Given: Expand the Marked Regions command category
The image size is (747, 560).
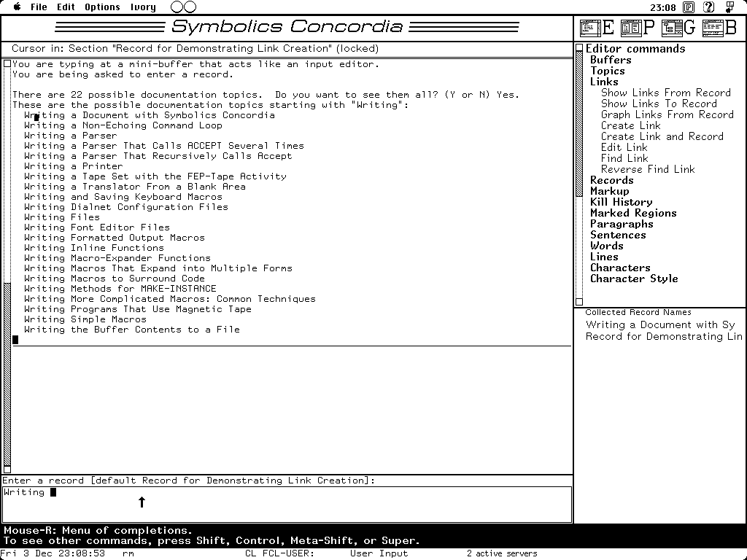Looking at the screenshot, I should tap(633, 213).
